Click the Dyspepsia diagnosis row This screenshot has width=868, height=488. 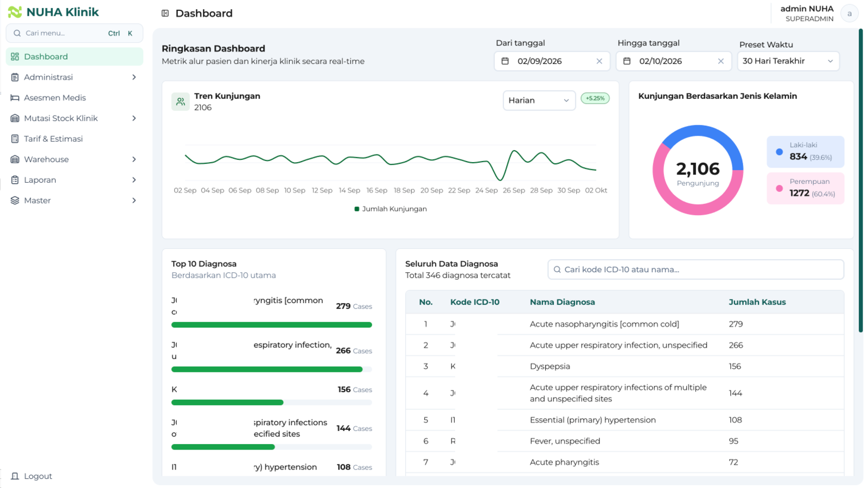[x=625, y=367]
